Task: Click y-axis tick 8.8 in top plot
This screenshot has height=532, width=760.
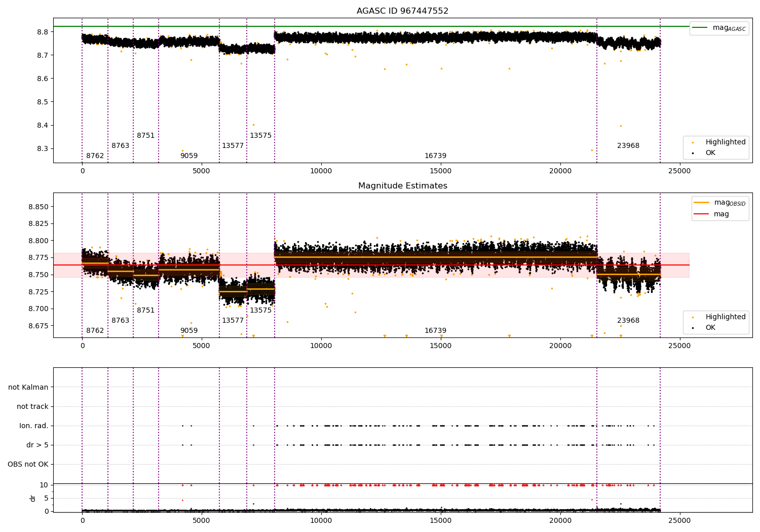Action: (x=42, y=32)
